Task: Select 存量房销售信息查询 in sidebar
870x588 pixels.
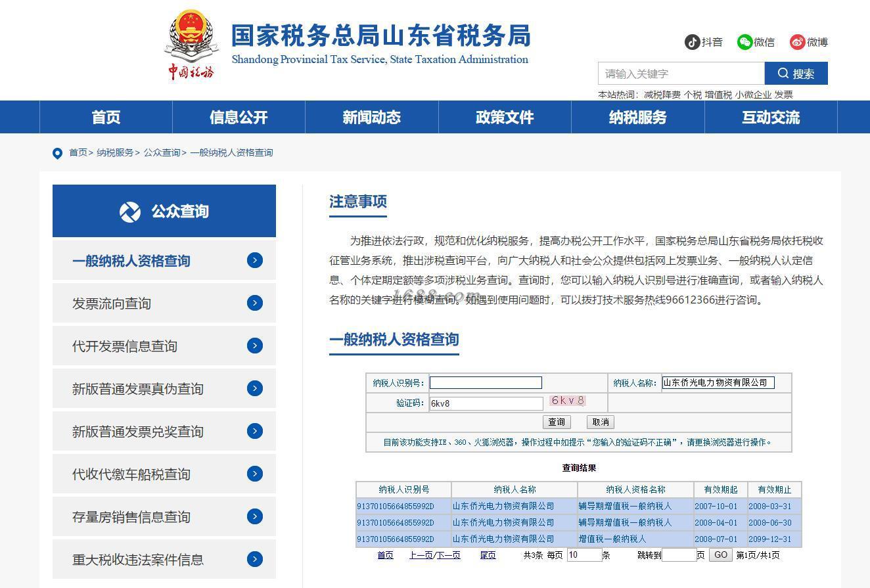Action: [x=164, y=517]
